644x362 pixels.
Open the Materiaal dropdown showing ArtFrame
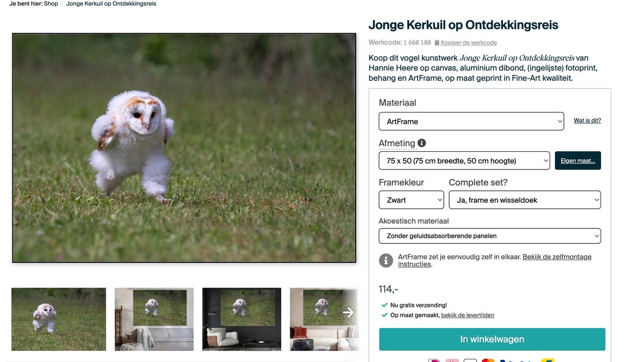pyautogui.click(x=471, y=121)
